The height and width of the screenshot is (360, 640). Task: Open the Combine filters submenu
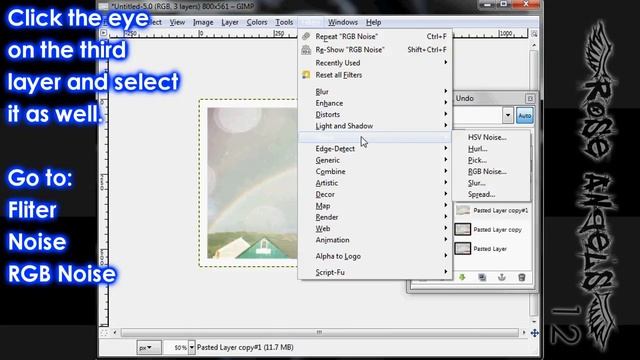pos(376,171)
